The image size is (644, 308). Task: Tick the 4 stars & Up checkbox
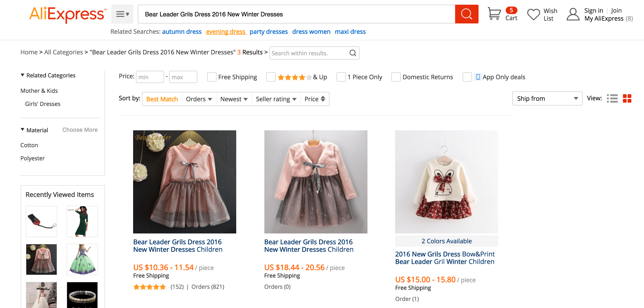click(x=271, y=77)
